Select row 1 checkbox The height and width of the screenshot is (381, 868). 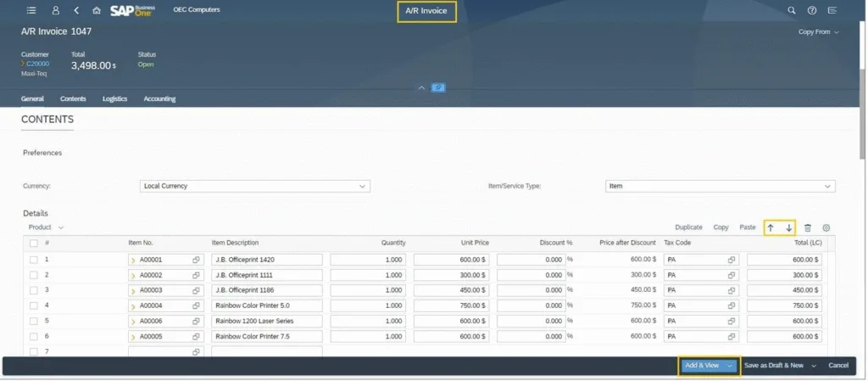tap(34, 260)
